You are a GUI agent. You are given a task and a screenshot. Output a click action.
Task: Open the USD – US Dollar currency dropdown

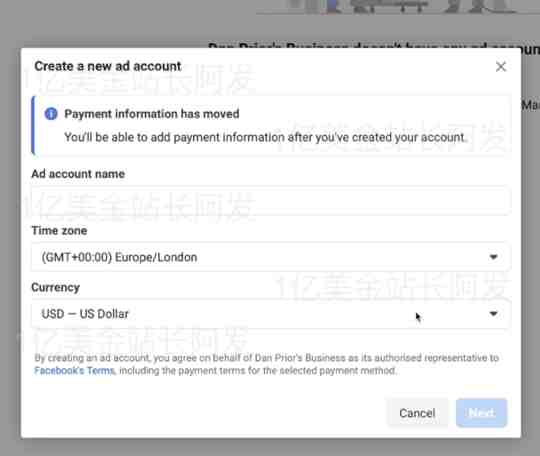click(270, 314)
